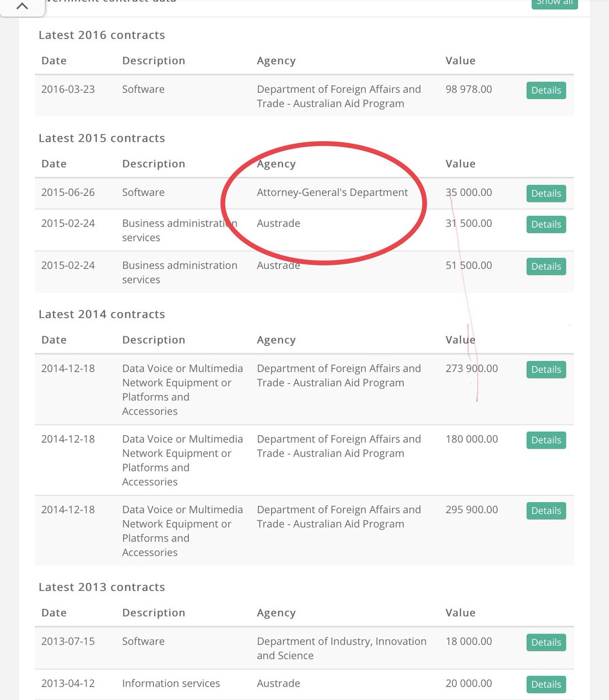
Task: Click Value column header under 2013 contracts
Action: pyautogui.click(x=460, y=613)
